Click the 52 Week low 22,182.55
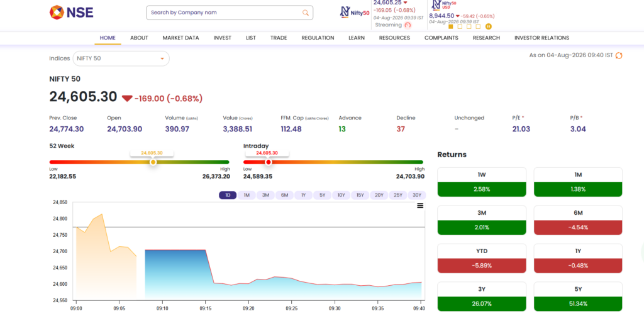 click(63, 177)
